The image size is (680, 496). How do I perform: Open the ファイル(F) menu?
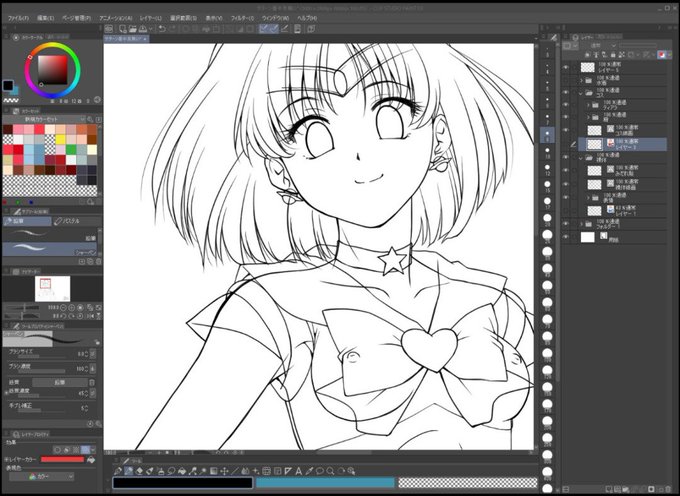click(18, 18)
